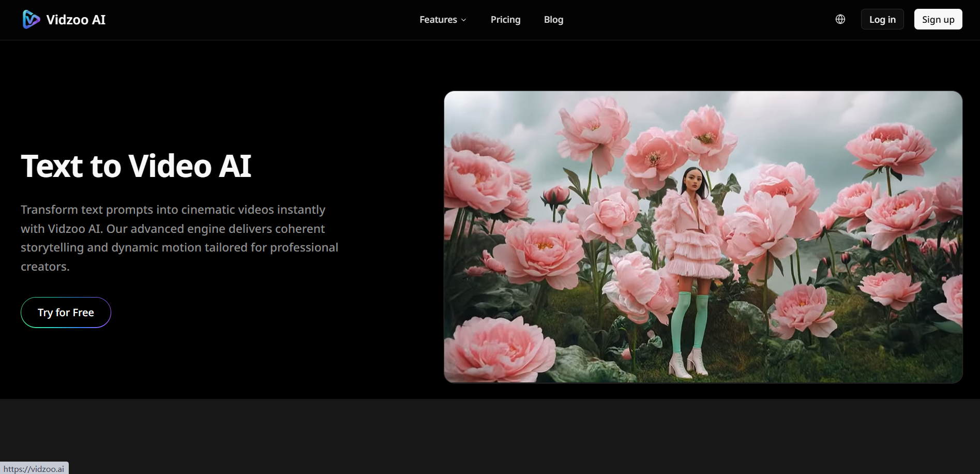Click the language globe in the header
This screenshot has height=474, width=980.
pyautogui.click(x=840, y=19)
